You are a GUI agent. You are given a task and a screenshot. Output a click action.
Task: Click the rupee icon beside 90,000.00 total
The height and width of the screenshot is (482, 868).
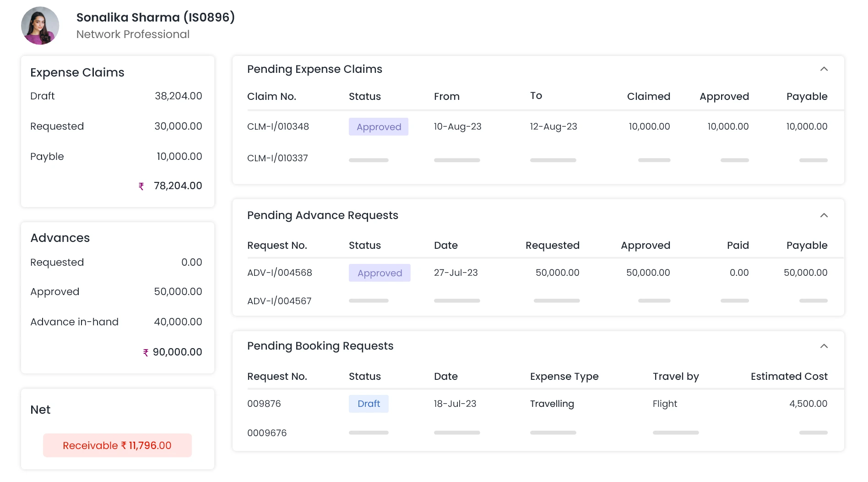pyautogui.click(x=146, y=352)
